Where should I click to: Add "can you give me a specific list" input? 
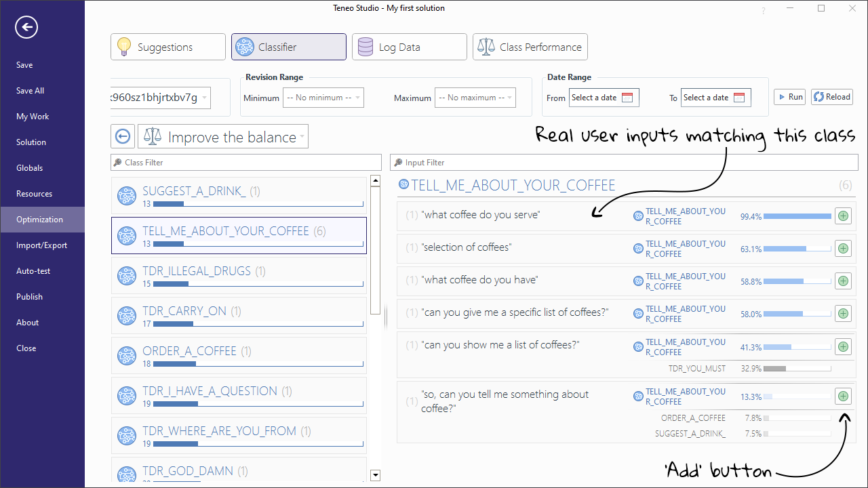pos(843,314)
